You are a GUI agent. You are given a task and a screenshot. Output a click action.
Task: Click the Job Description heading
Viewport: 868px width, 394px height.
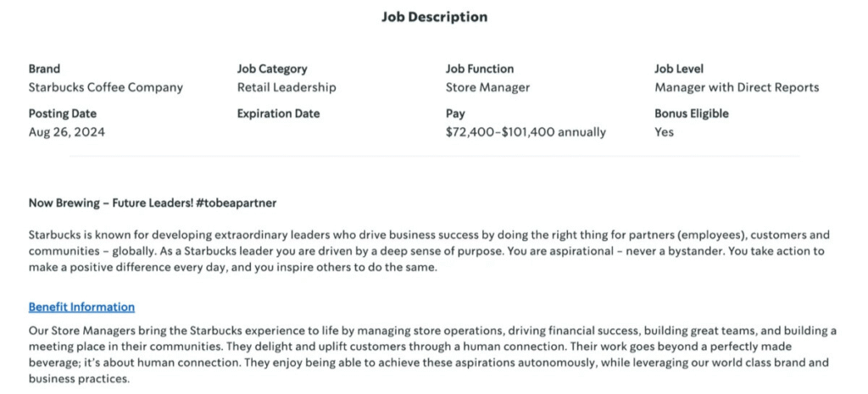434,17
